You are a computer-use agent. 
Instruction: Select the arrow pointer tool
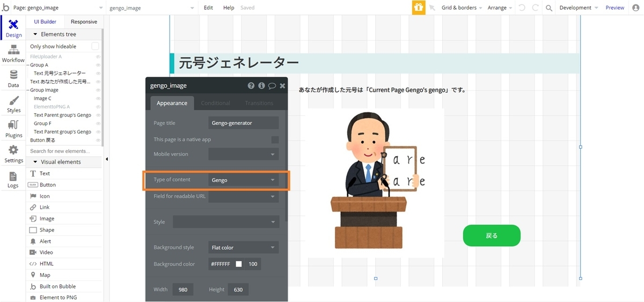click(432, 8)
